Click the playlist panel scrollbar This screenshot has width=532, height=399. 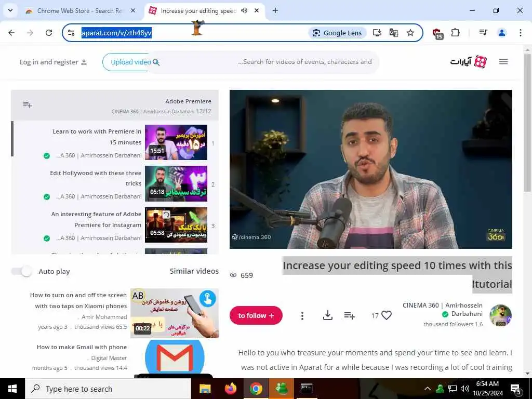pos(12,139)
